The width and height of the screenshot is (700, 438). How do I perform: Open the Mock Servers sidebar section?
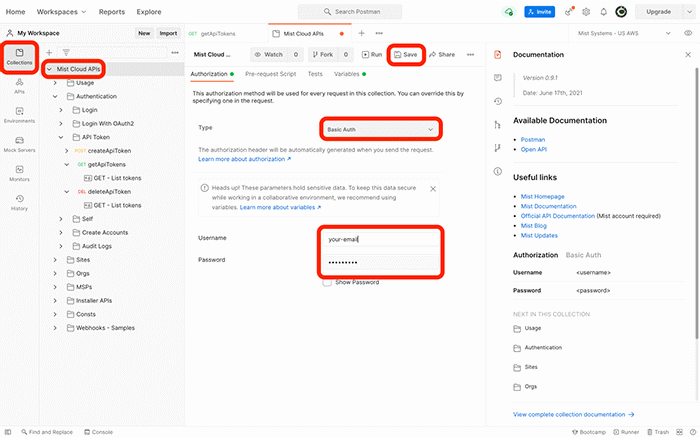point(19,144)
